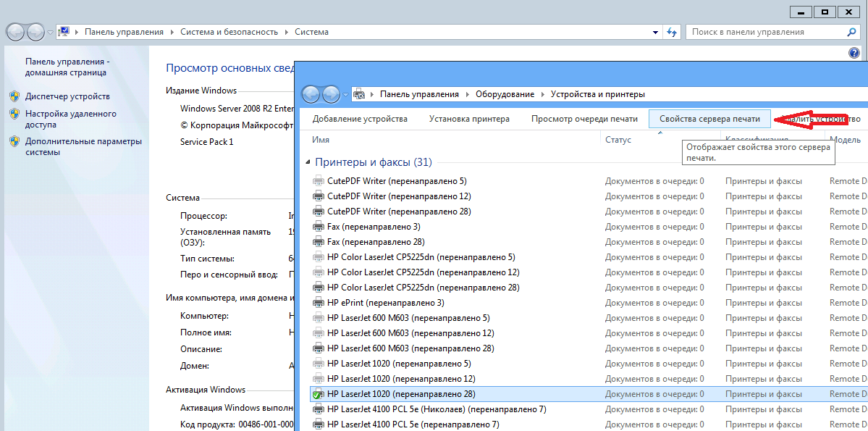
Task: Click back arrow in Devices and Printers window
Action: tap(312, 94)
